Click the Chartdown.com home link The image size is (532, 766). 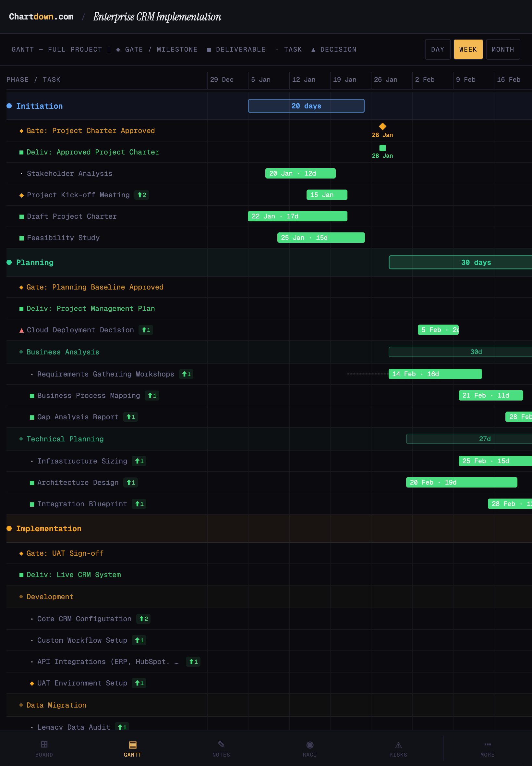tap(41, 16)
